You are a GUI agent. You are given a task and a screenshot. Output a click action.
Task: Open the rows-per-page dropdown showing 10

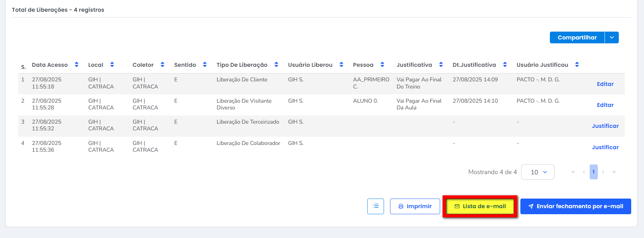[x=538, y=172]
